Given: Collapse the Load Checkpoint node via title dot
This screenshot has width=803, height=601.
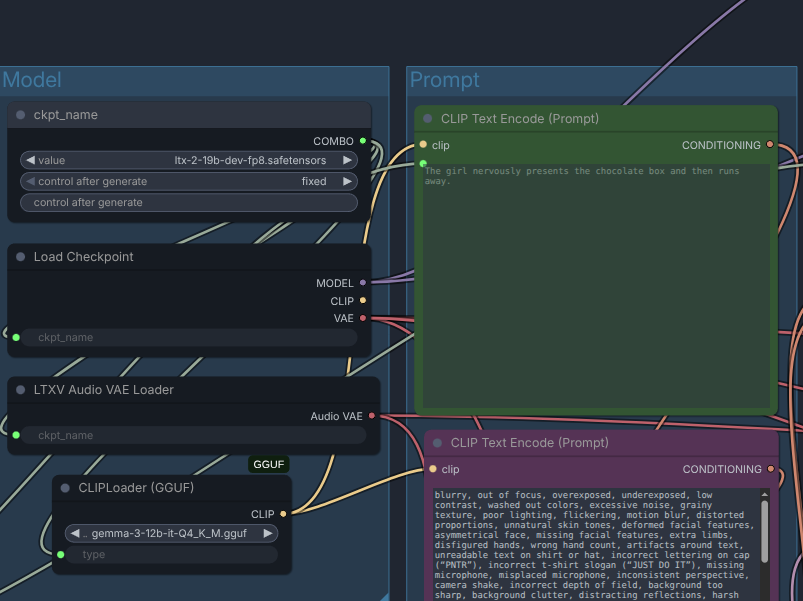Looking at the screenshot, I should (x=21, y=257).
